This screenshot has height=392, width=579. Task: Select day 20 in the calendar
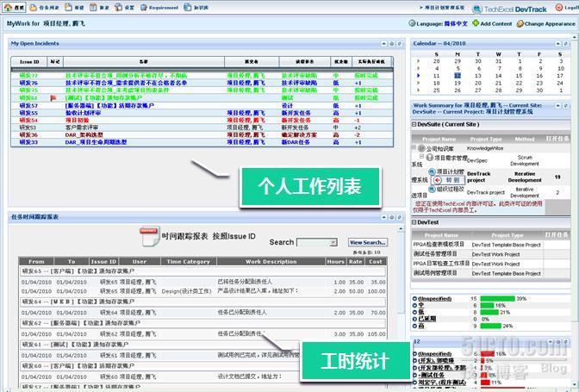coord(478,83)
